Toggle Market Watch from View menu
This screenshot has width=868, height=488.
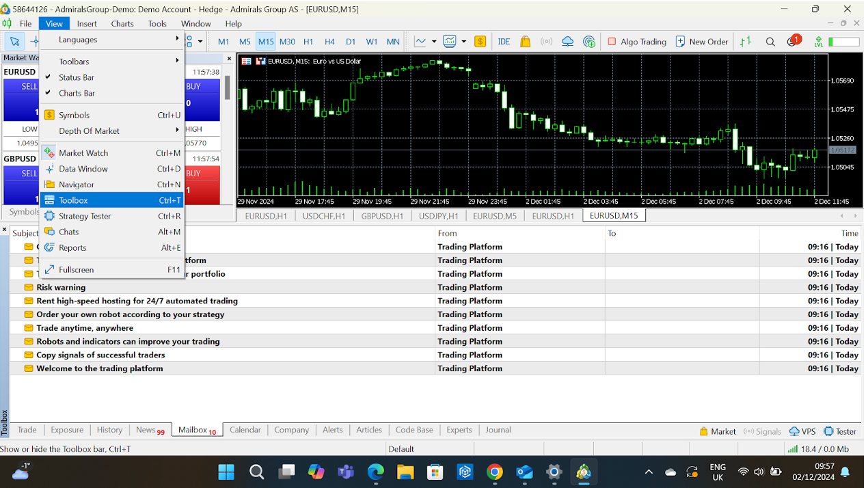click(x=111, y=153)
